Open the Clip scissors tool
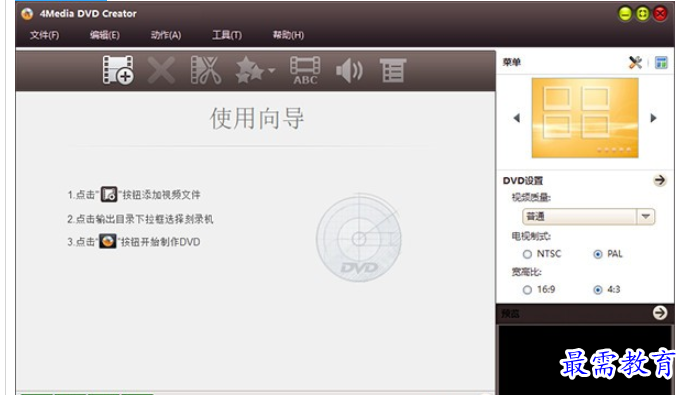The width and height of the screenshot is (684, 395). pyautogui.click(x=206, y=70)
